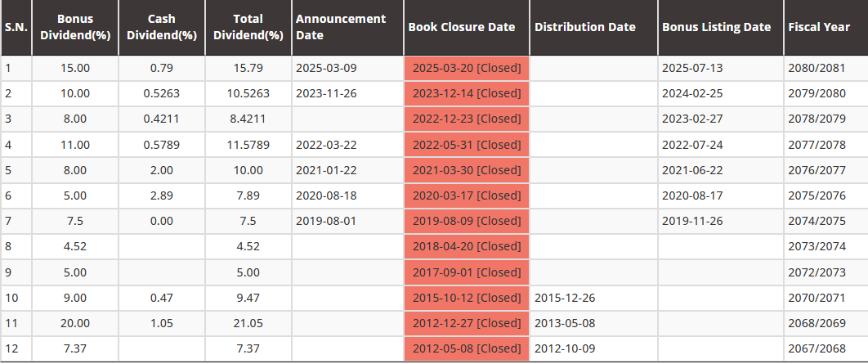The width and height of the screenshot is (868, 364).
Task: Select the 21.05 total dividend cell
Action: [x=247, y=324]
